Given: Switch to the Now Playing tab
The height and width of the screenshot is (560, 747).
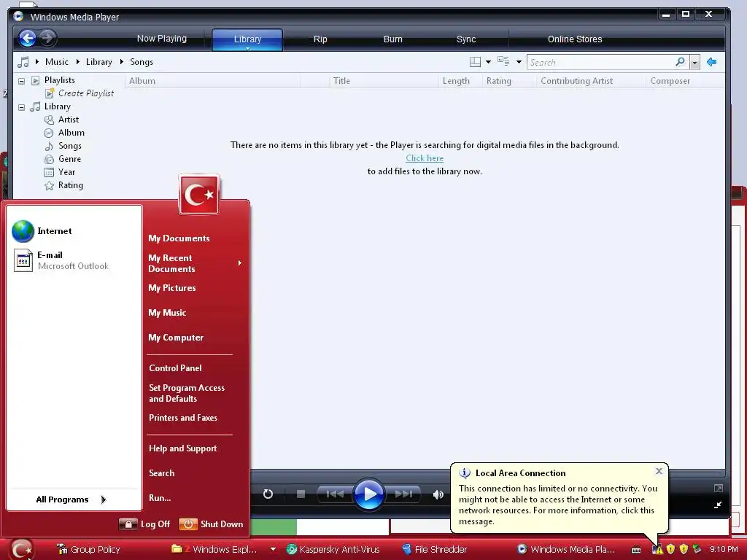Looking at the screenshot, I should 162,39.
